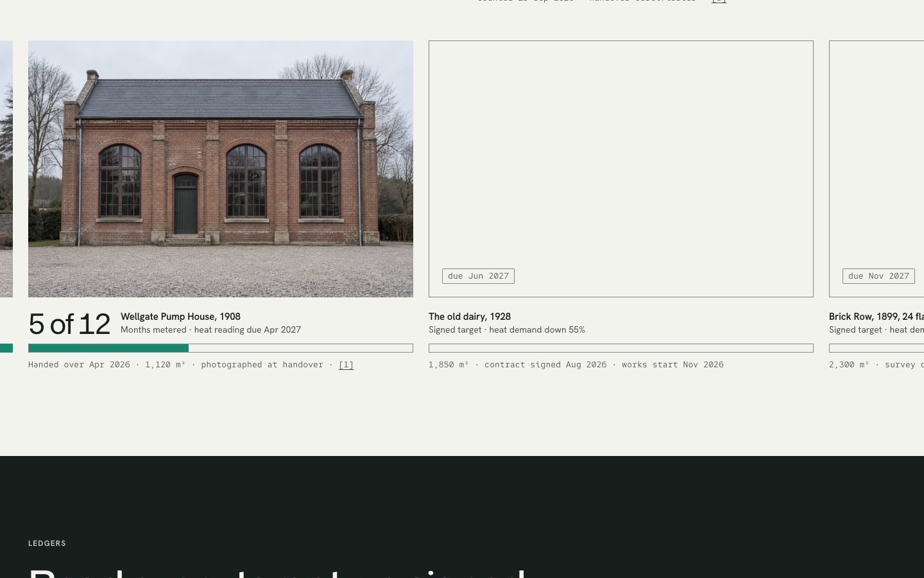Click 'Signed target · heat demand down 55%'
The height and width of the screenshot is (578, 924).
coord(507,330)
